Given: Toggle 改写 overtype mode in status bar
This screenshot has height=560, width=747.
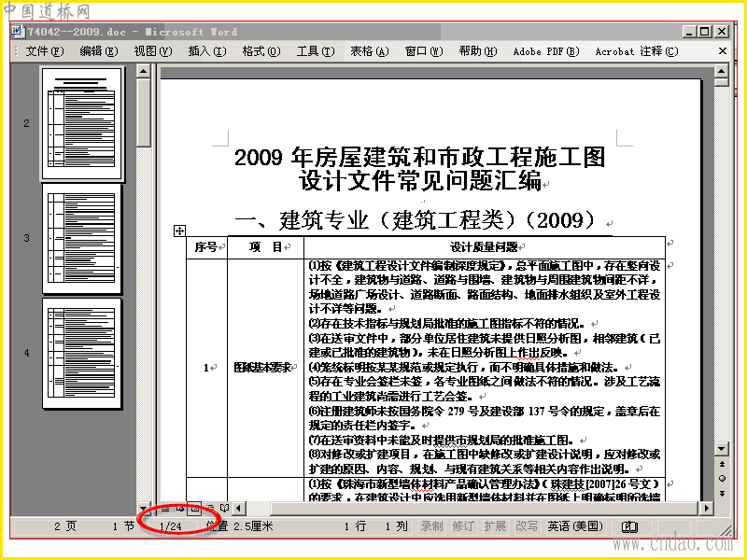Looking at the screenshot, I should point(527,526).
